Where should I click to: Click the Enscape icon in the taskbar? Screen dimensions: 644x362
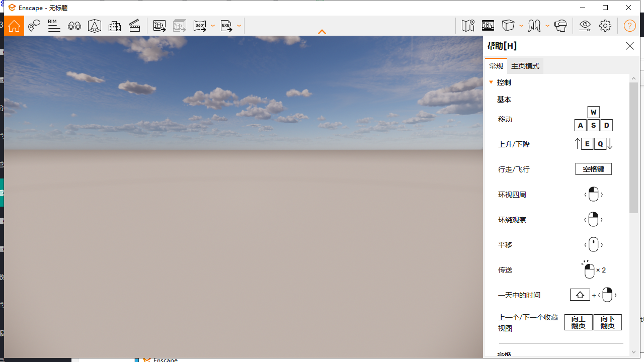(x=146, y=359)
